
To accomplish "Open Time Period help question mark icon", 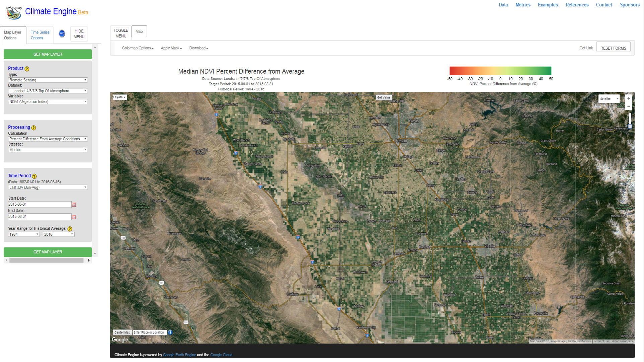I will pos(34,176).
